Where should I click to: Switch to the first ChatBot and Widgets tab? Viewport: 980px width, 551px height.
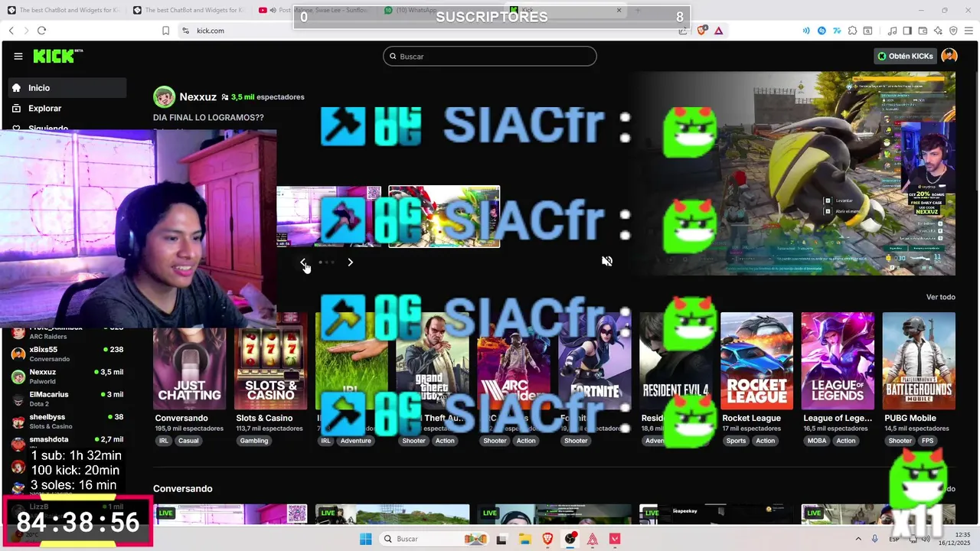tap(63, 10)
